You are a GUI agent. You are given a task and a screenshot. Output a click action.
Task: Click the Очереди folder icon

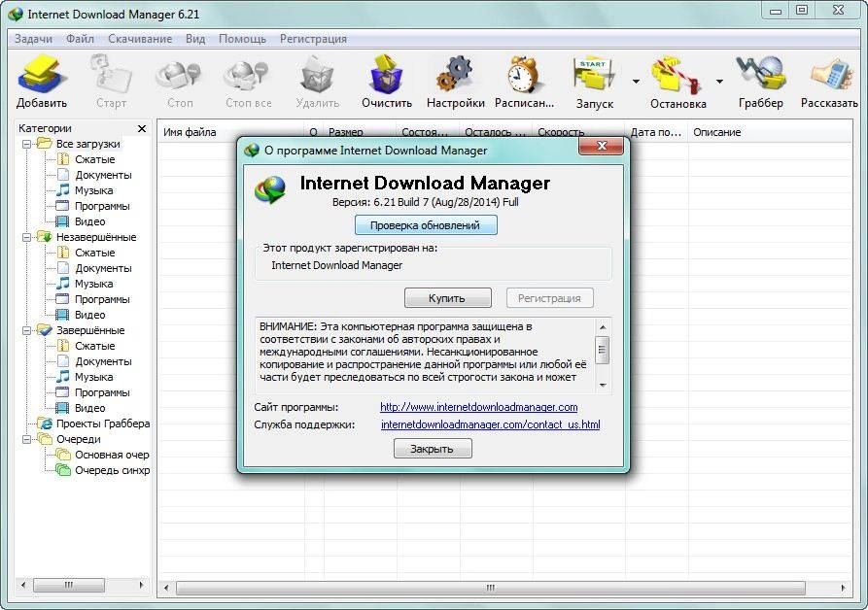pyautogui.click(x=45, y=439)
